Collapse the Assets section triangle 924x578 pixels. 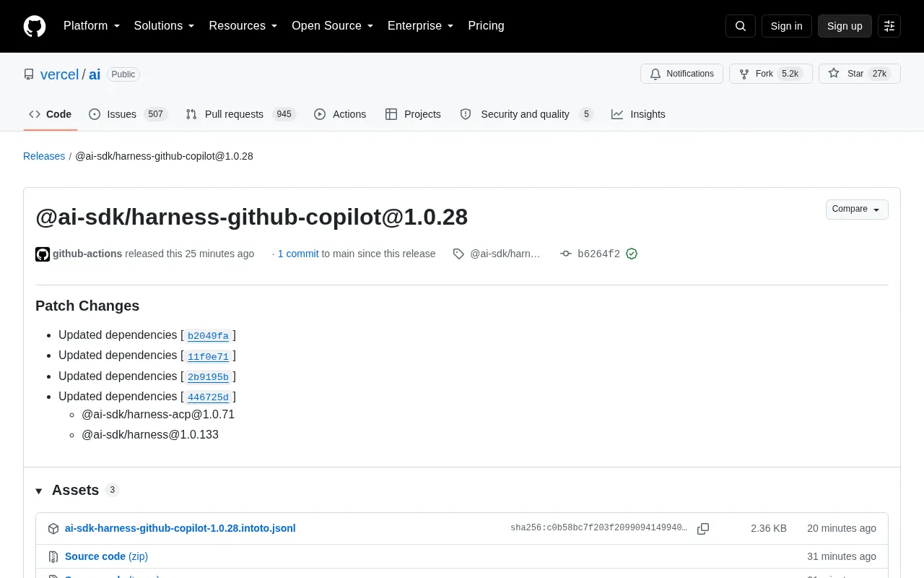pos(39,491)
